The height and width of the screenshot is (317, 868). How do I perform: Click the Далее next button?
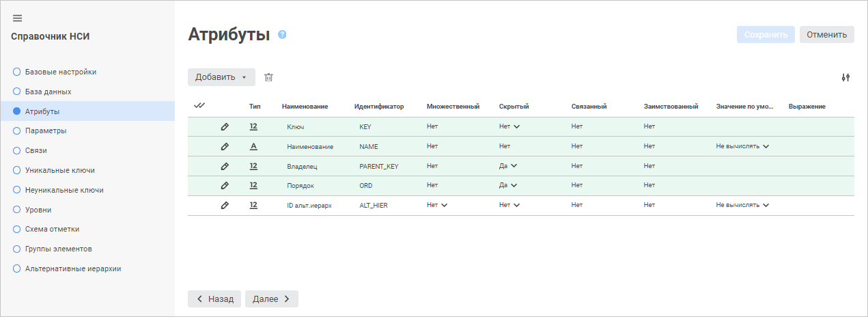tap(271, 299)
